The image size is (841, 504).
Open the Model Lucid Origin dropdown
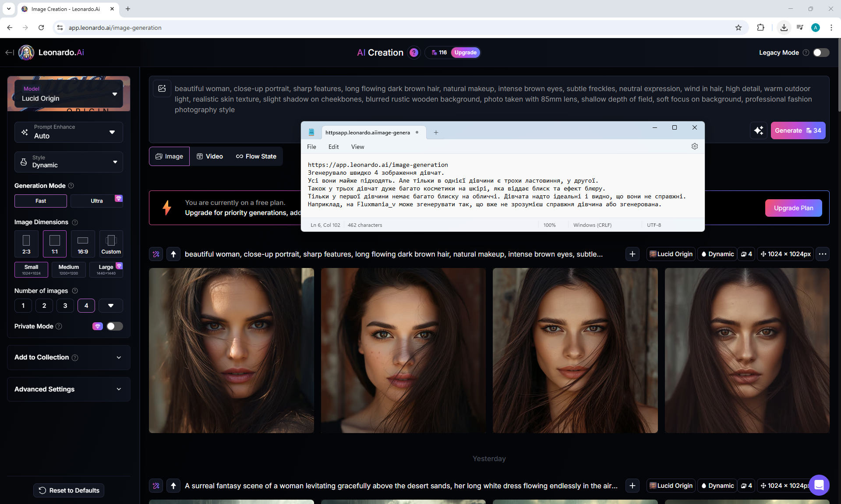click(69, 94)
